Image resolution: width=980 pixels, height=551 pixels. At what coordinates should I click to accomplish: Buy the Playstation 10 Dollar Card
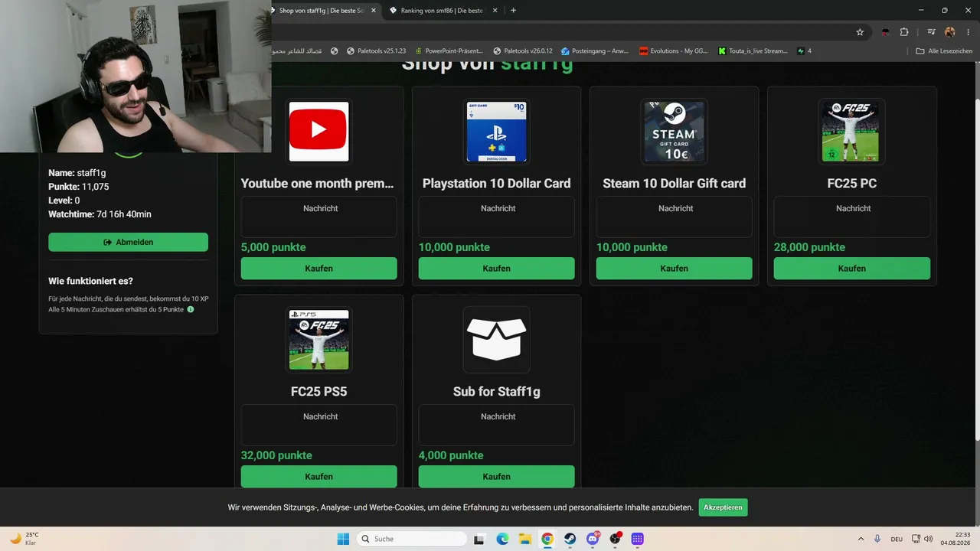click(x=496, y=269)
